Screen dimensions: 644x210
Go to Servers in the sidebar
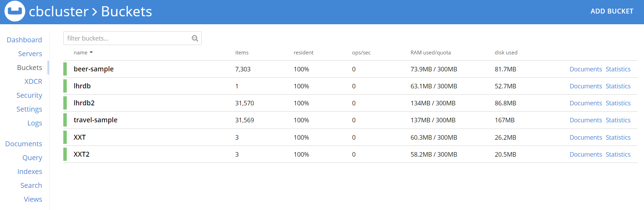[30, 54]
